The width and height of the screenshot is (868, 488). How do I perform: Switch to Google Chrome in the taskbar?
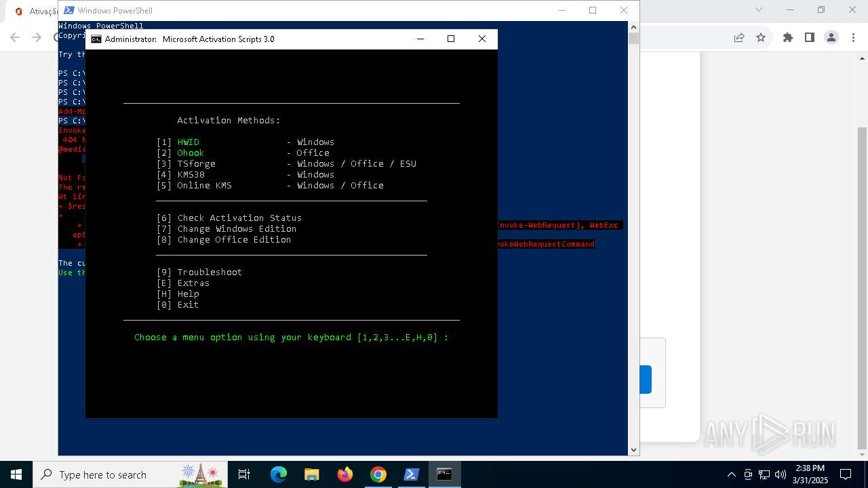click(378, 474)
